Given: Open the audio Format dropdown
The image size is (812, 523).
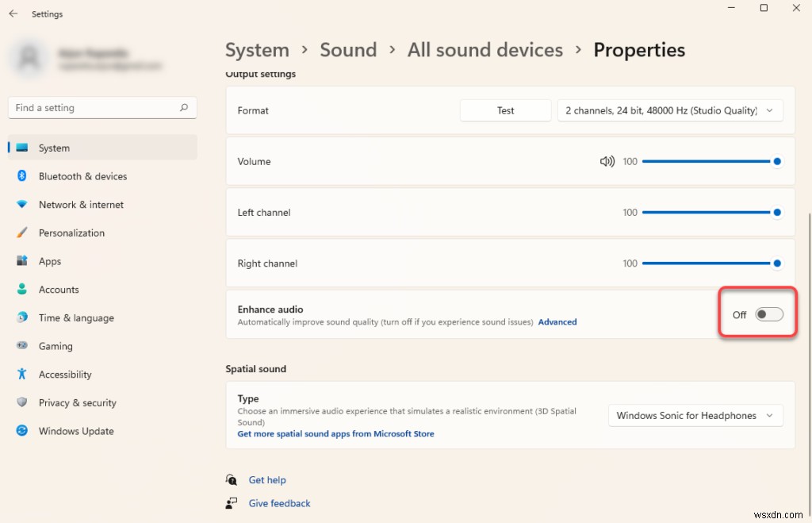Looking at the screenshot, I should click(x=670, y=110).
